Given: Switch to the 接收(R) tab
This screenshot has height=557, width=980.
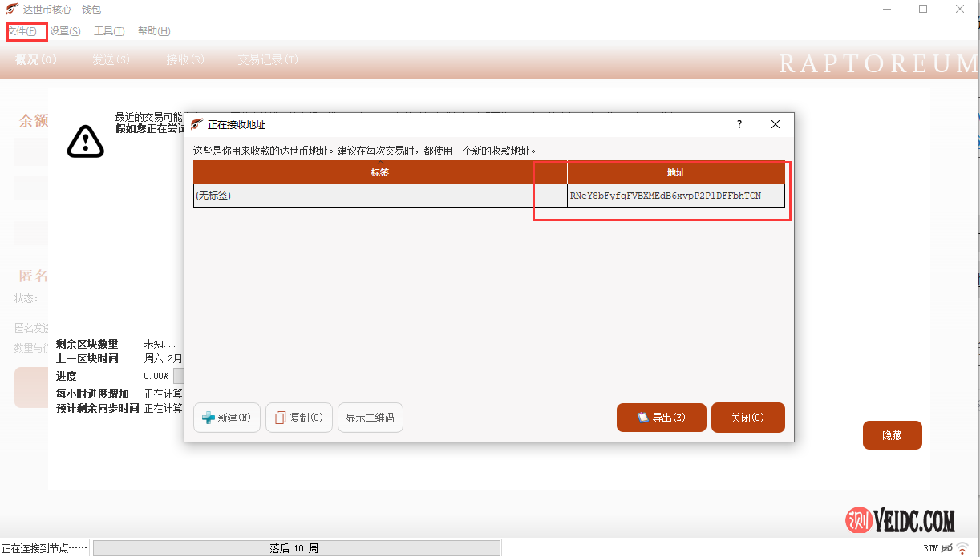Looking at the screenshot, I should 185,60.
